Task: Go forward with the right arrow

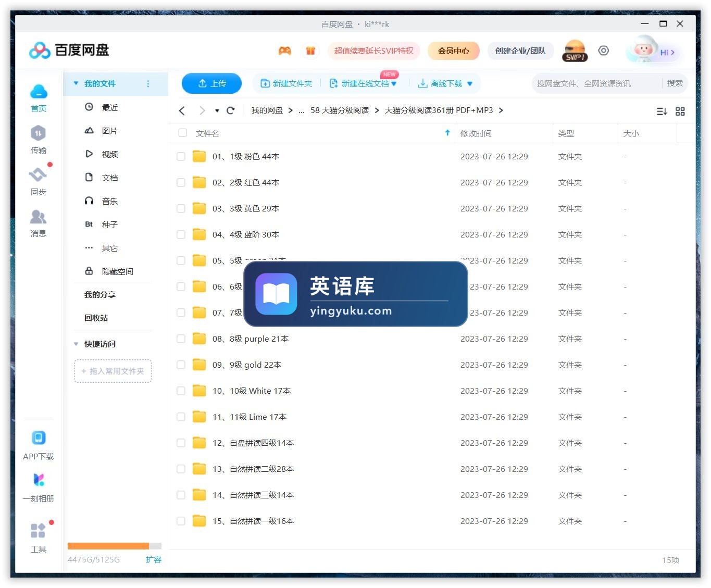Action: (202, 110)
